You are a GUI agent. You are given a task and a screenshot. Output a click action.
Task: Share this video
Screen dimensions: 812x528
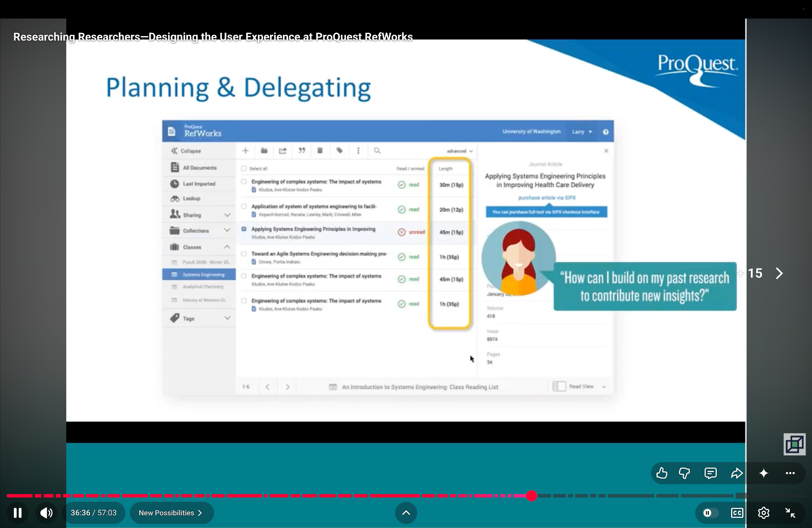point(737,473)
